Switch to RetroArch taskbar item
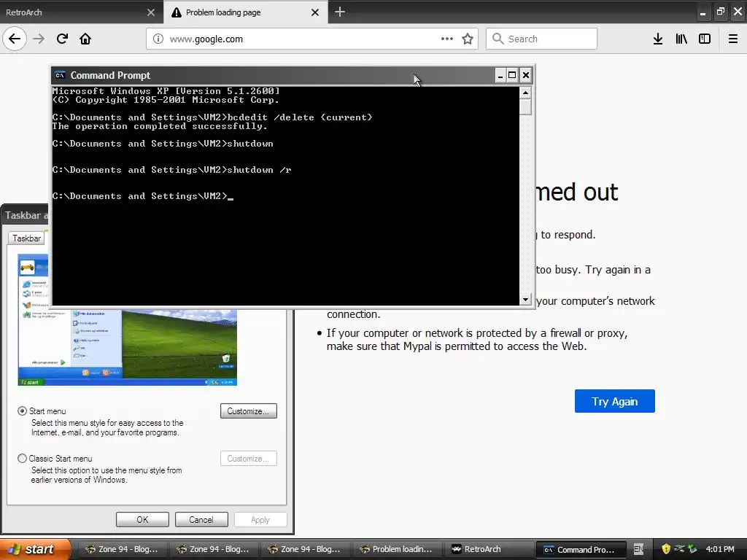 tap(488, 549)
